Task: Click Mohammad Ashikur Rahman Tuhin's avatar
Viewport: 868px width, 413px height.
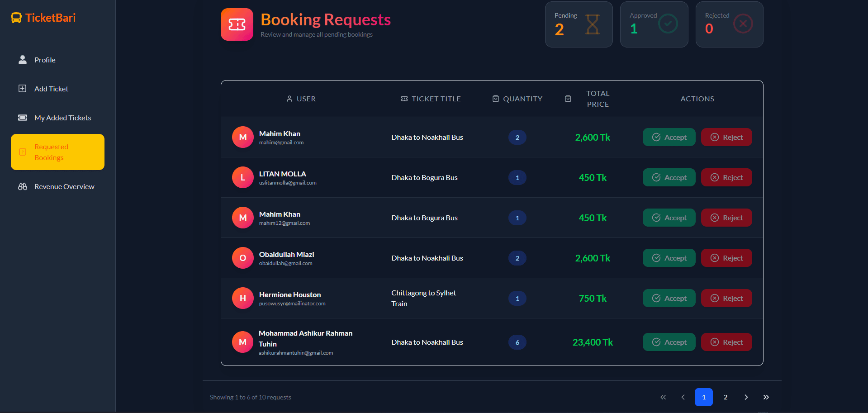Action: 243,342
